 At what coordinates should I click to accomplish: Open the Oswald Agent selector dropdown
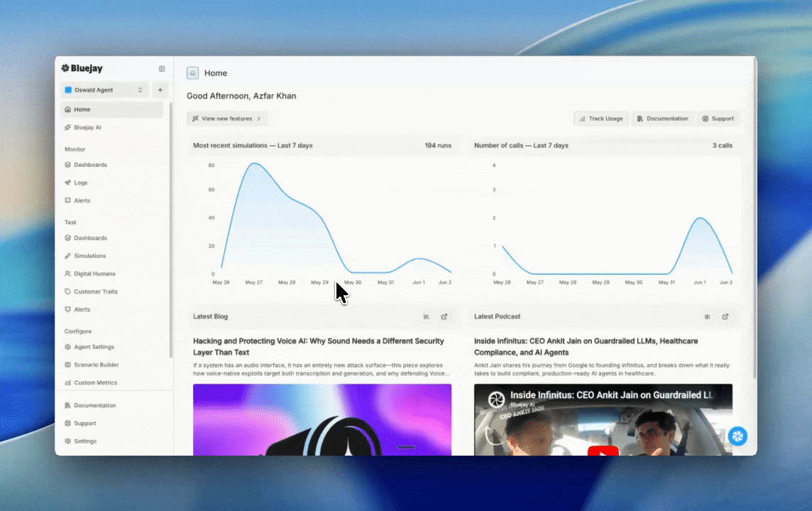(104, 90)
